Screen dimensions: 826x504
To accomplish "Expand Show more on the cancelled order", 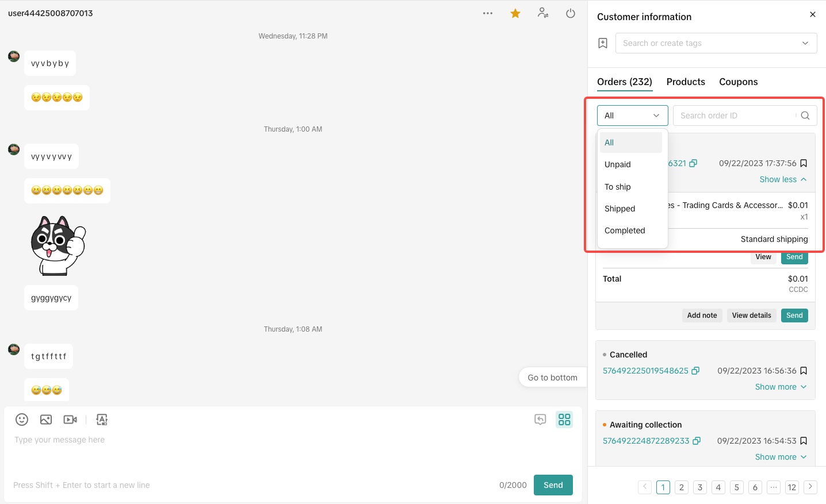I will pyautogui.click(x=781, y=387).
